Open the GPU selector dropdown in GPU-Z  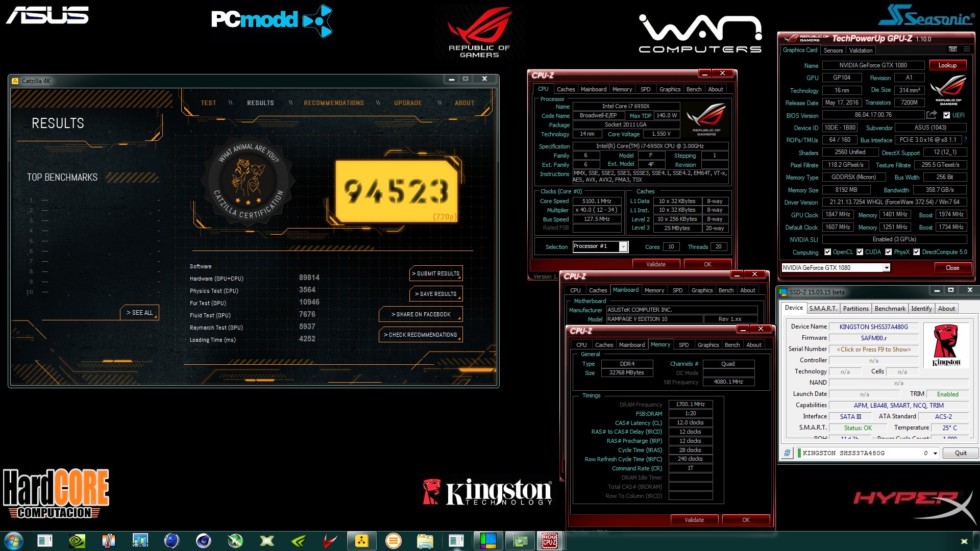tap(887, 268)
